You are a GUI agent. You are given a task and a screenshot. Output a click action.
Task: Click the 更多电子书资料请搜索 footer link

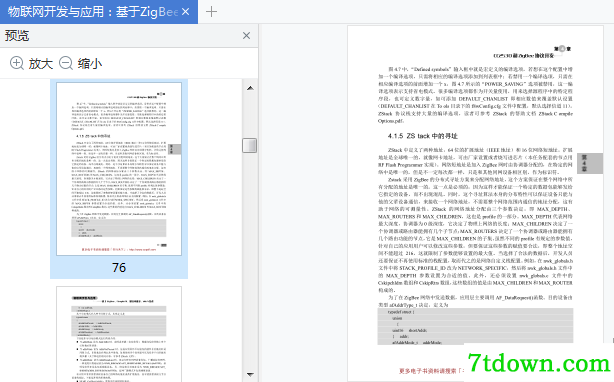431,370
